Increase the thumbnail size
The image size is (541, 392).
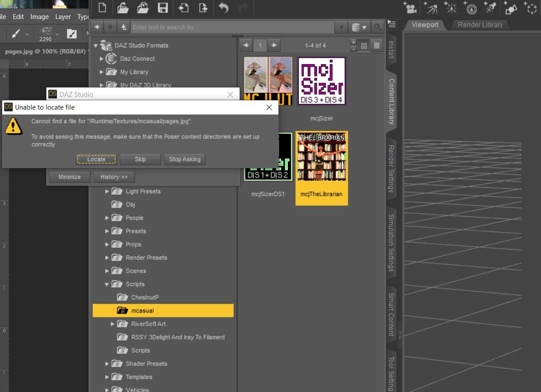click(353, 42)
